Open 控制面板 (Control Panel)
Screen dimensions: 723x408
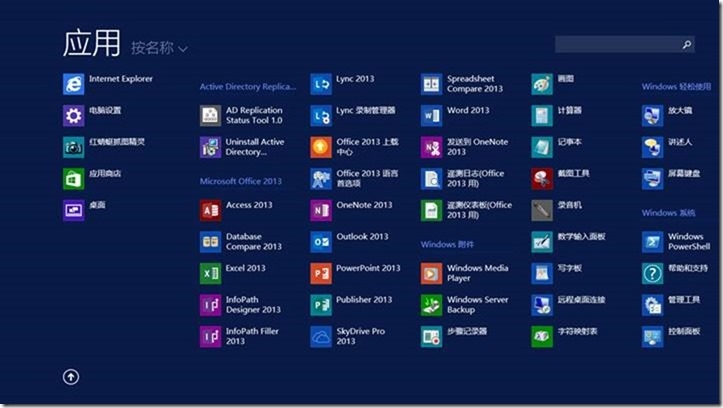point(671,337)
